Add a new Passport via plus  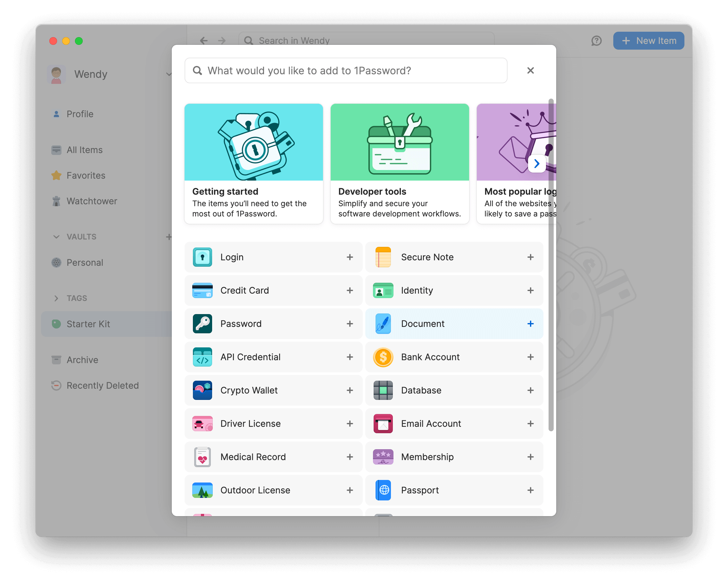531,490
